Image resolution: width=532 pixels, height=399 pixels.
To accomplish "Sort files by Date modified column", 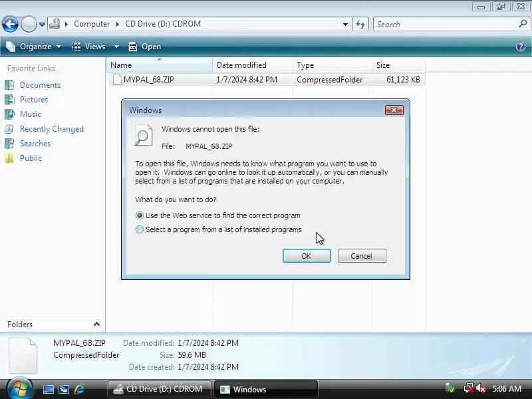I will tap(252, 65).
